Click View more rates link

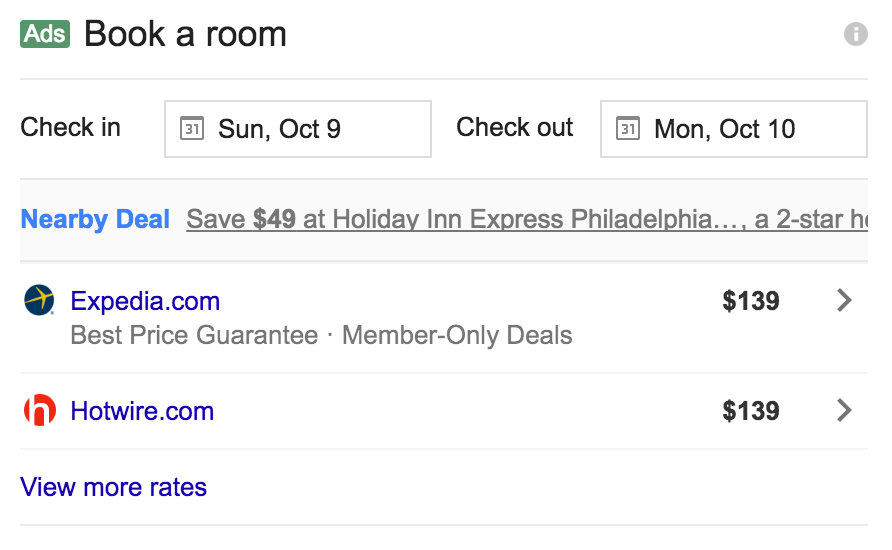tap(113, 487)
